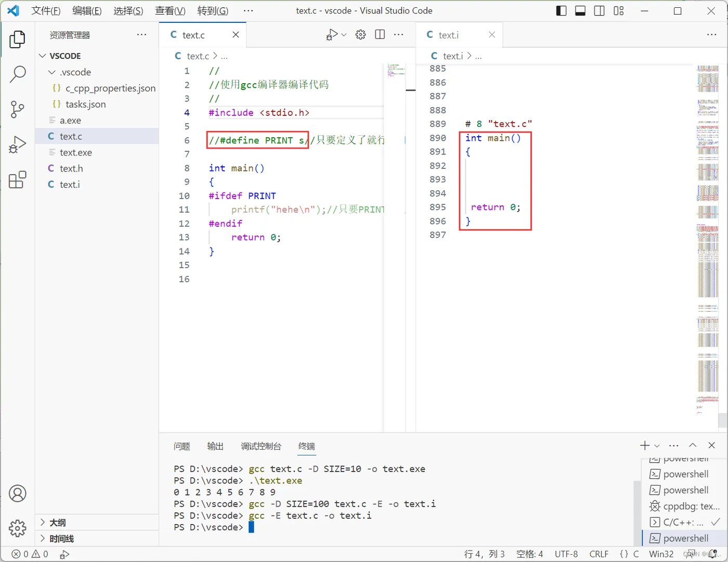
Task: Open the 文件(F) menu
Action: coord(46,11)
